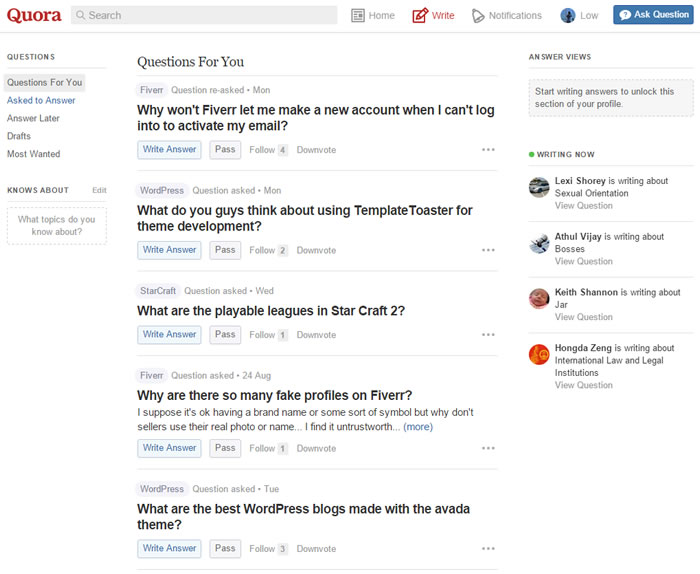Click Lexi Shorey's avatar
This screenshot has width=700, height=574.
[539, 187]
